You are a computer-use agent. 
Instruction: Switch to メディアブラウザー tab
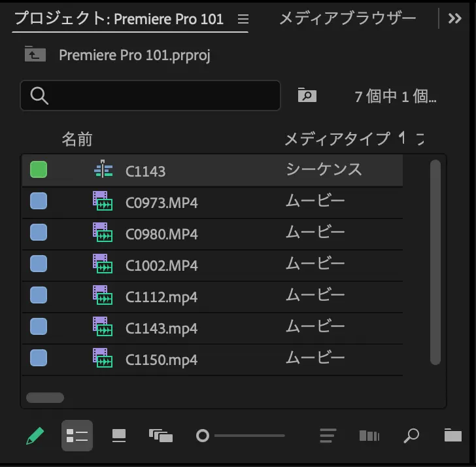[348, 18]
